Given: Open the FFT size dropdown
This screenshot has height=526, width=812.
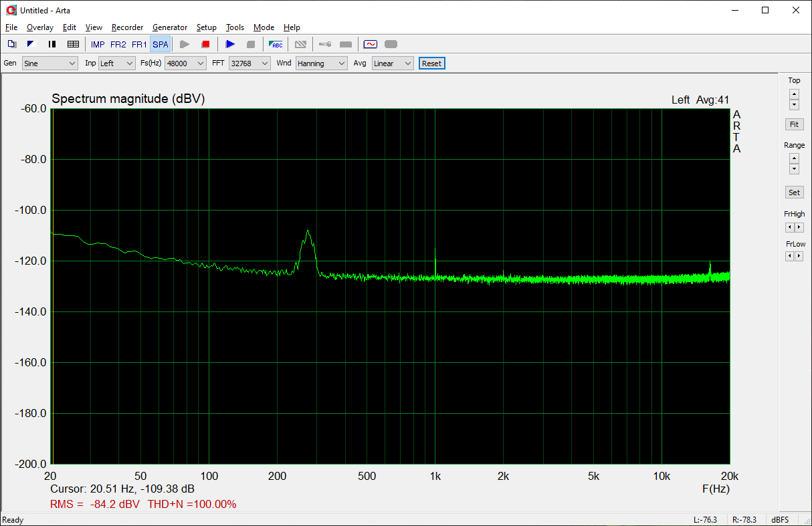Looking at the screenshot, I should click(x=249, y=63).
